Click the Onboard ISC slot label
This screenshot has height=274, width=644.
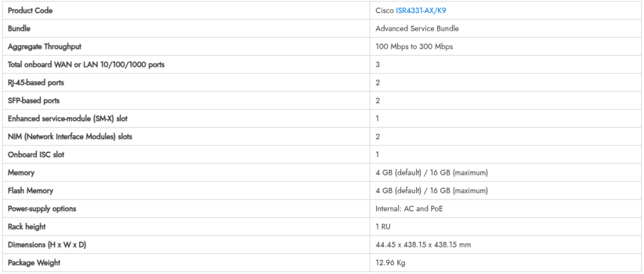click(36, 154)
